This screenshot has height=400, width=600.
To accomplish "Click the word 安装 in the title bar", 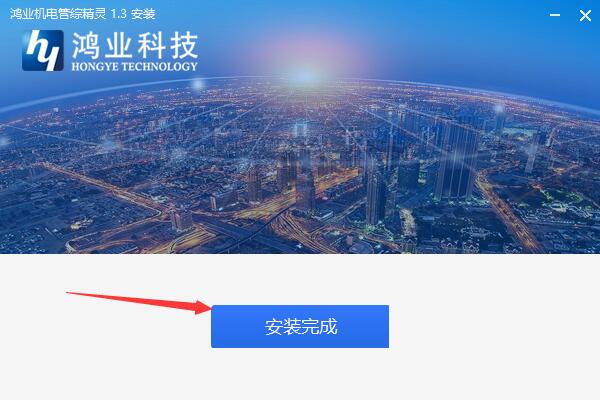I will [143, 14].
